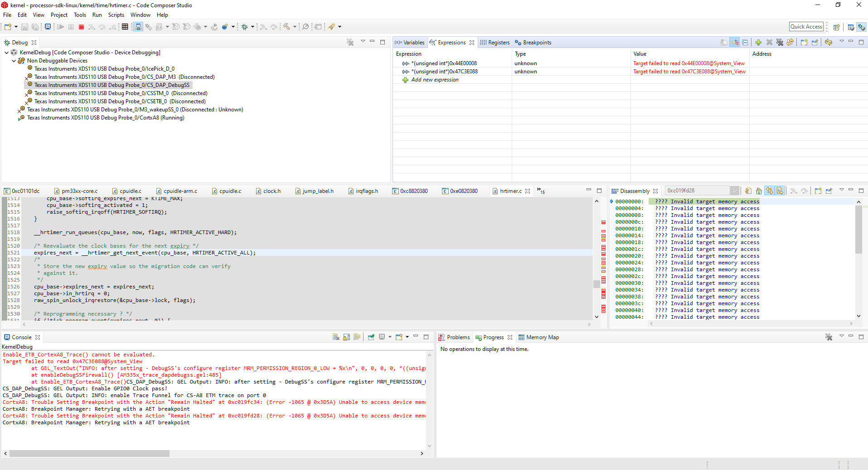
Task: Click the green plus Add expression icon
Action: (x=758, y=43)
